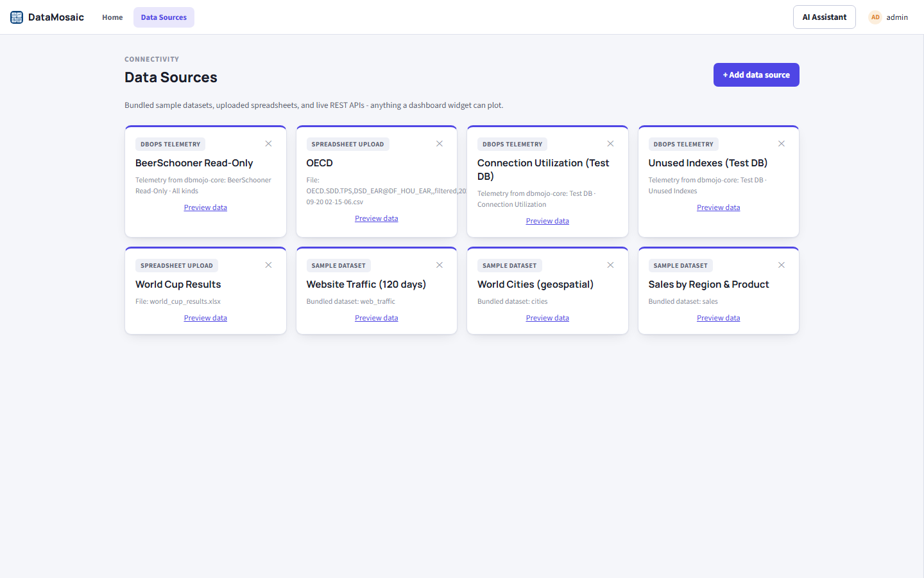This screenshot has height=578, width=924.
Task: Click Add data source button
Action: [x=757, y=75]
